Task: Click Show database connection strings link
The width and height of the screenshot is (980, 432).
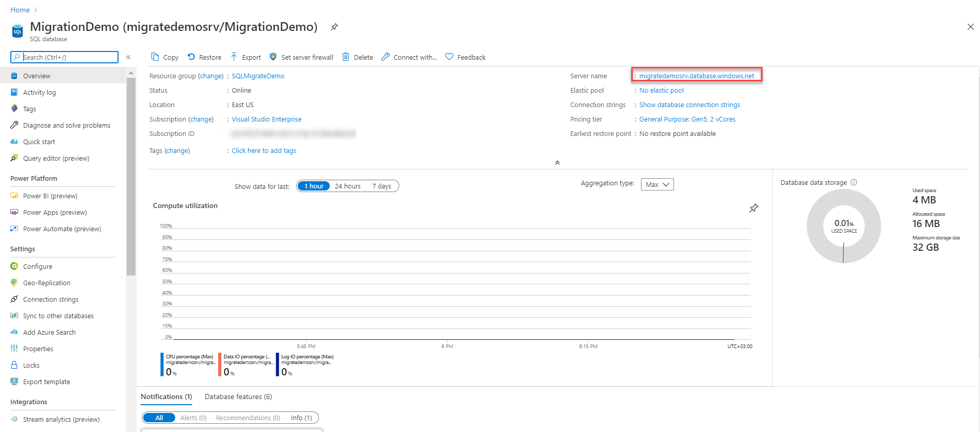Action: tap(689, 105)
